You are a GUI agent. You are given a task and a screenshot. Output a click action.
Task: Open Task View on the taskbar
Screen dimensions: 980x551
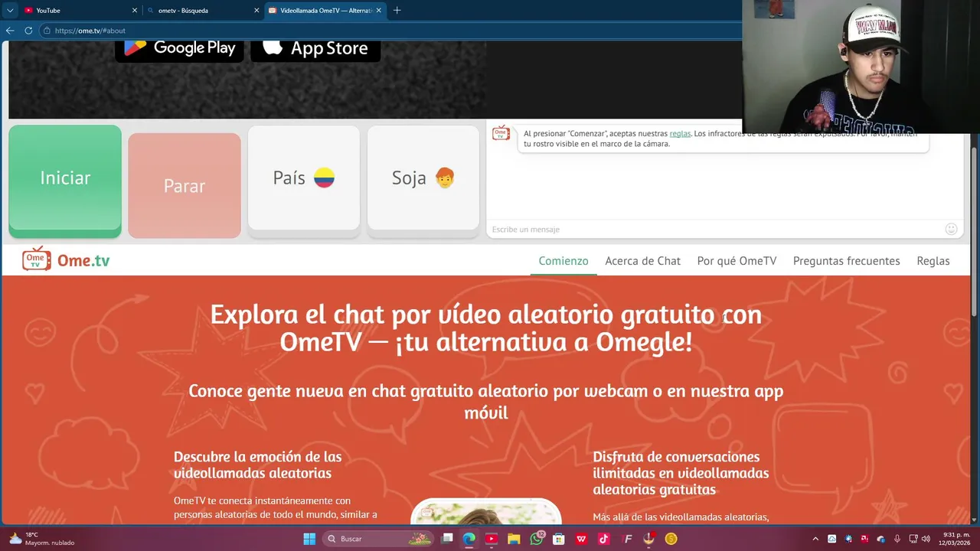coord(447,539)
